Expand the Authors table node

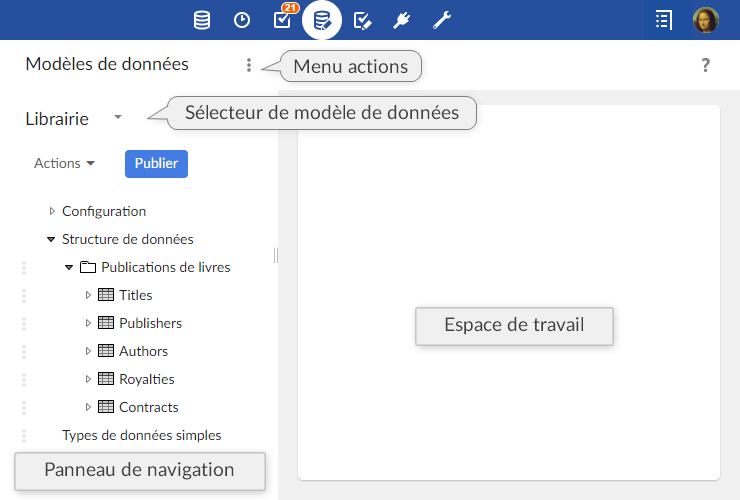tap(88, 351)
